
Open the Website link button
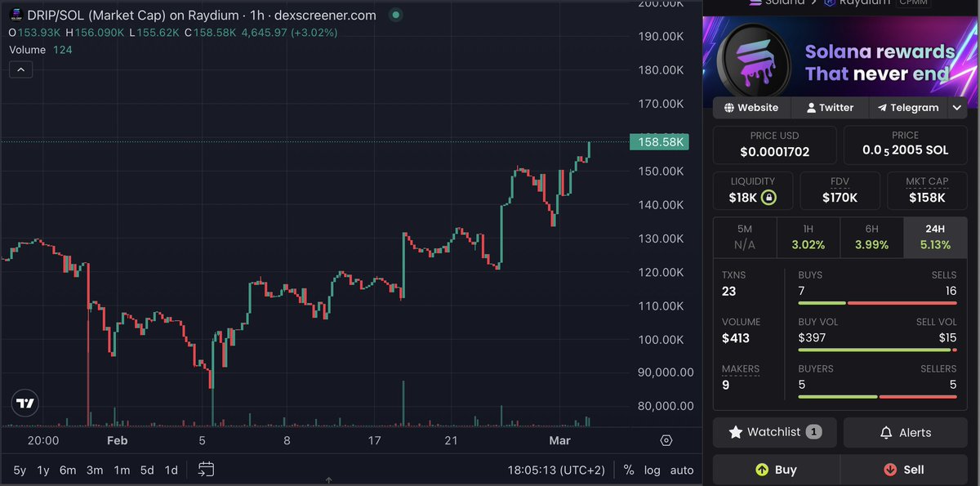click(751, 108)
